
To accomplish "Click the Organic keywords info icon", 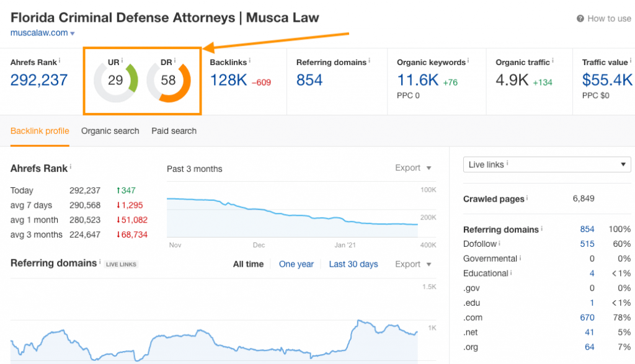I will pyautogui.click(x=468, y=61).
